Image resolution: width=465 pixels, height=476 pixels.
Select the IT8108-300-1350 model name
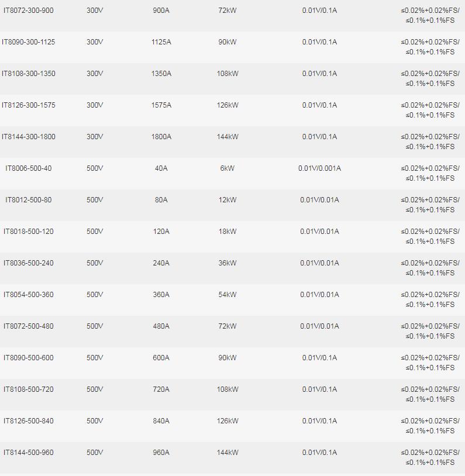pos(29,74)
